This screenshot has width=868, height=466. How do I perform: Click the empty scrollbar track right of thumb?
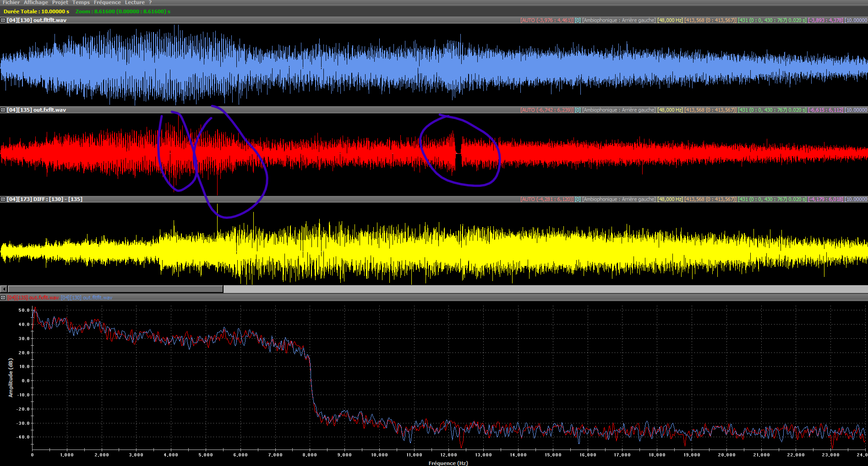(x=545, y=289)
